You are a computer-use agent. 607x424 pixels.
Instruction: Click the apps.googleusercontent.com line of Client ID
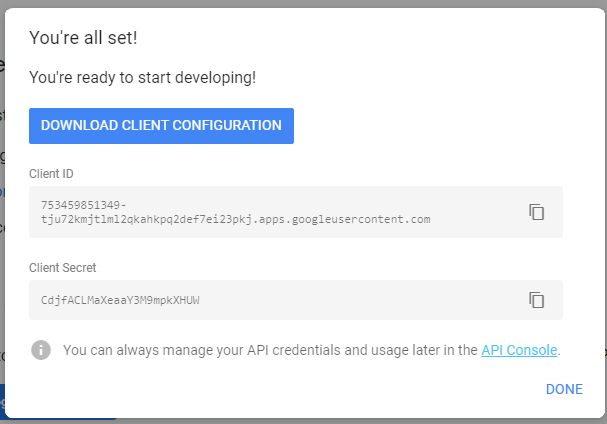coord(235,219)
